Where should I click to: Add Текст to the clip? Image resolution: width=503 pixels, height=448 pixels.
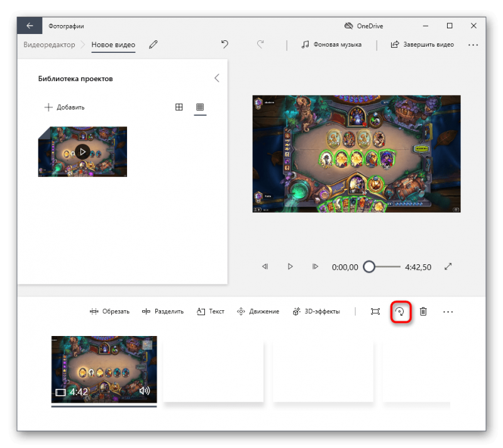coord(211,311)
